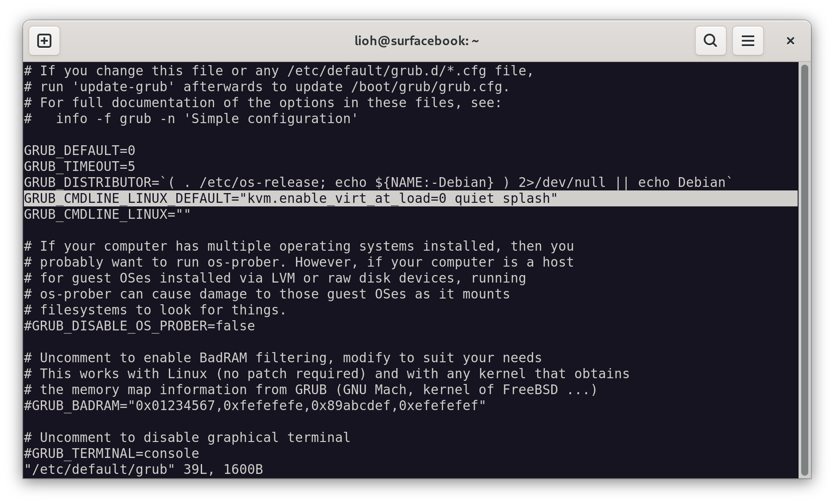
Task: Click the BadRAM filtering comment line
Action: [283, 358]
